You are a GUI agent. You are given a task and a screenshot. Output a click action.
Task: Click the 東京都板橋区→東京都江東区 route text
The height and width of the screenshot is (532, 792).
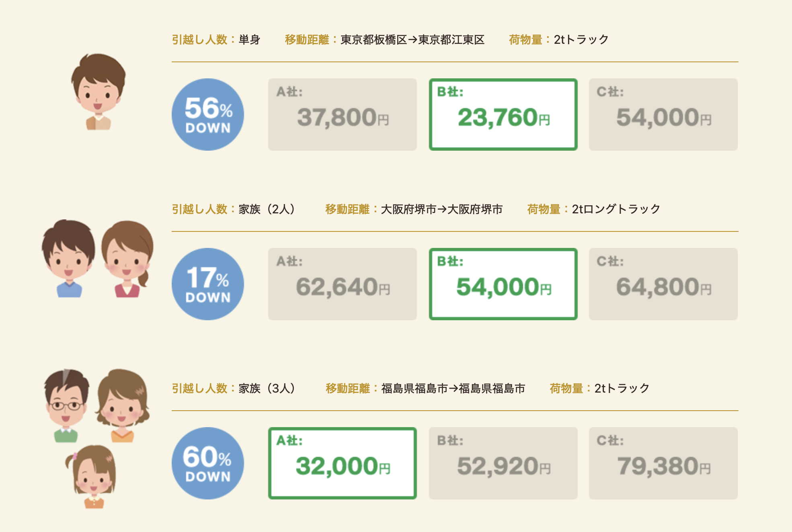(412, 40)
